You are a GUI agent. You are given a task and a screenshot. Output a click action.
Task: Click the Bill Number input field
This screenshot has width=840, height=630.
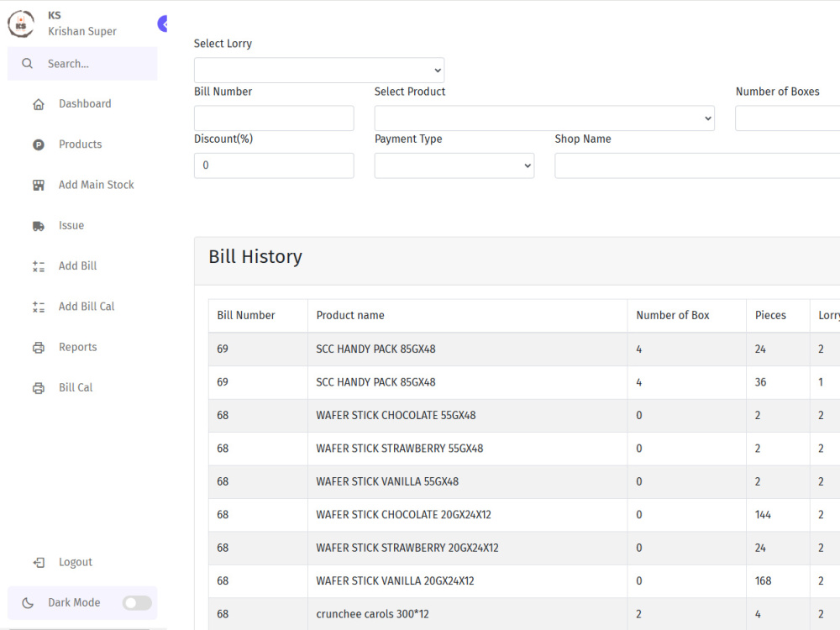pyautogui.click(x=274, y=118)
